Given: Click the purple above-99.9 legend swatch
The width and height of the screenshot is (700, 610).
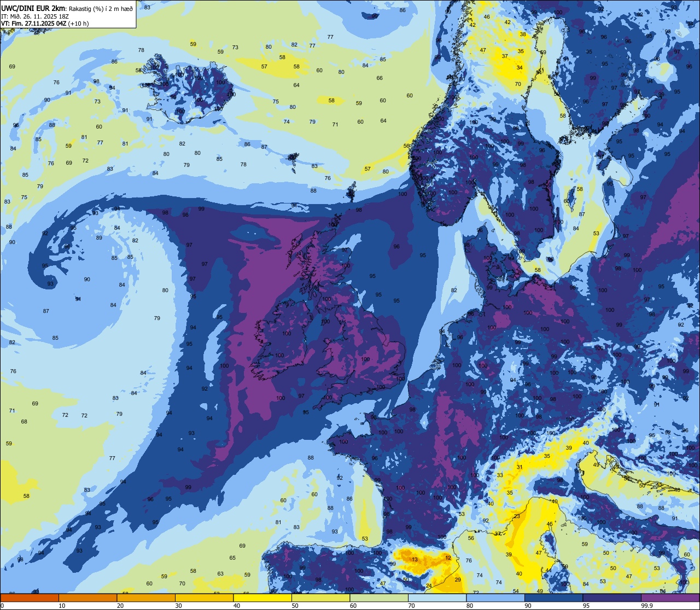Looking at the screenshot, I should pos(670,597).
